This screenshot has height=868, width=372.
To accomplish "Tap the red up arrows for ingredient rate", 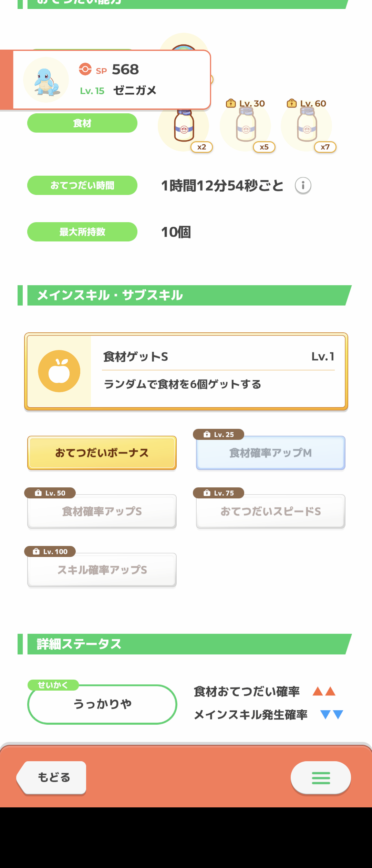I will coord(324,691).
